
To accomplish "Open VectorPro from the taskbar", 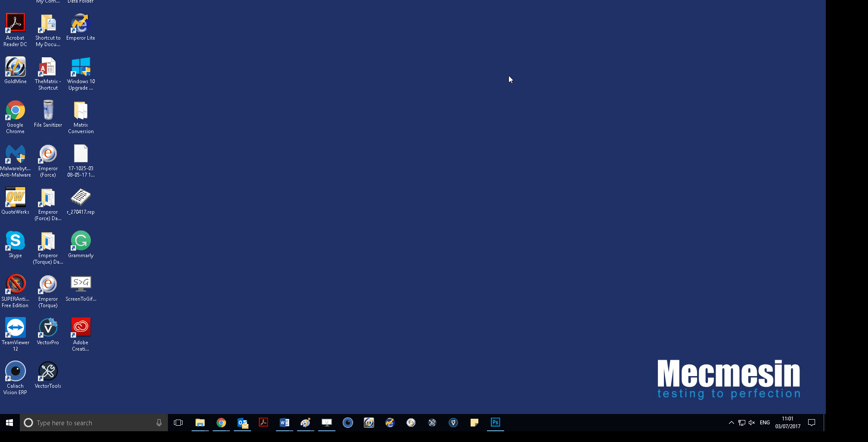I will click(453, 423).
